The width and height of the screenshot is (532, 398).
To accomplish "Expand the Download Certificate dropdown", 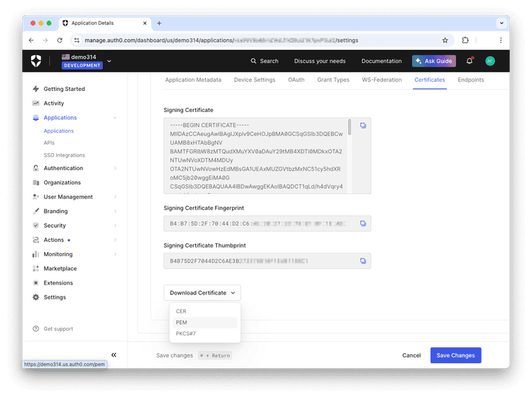I will [x=202, y=292].
